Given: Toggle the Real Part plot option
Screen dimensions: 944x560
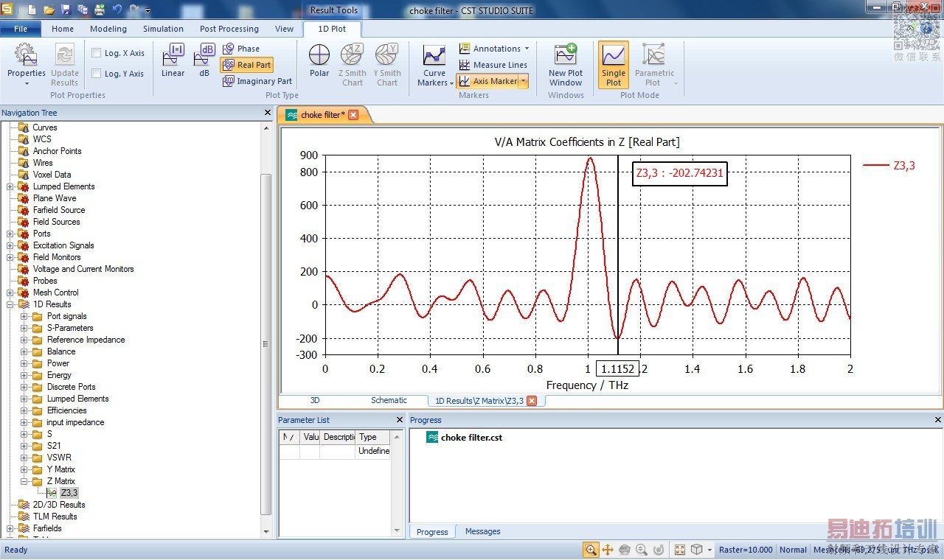Looking at the screenshot, I should (247, 65).
